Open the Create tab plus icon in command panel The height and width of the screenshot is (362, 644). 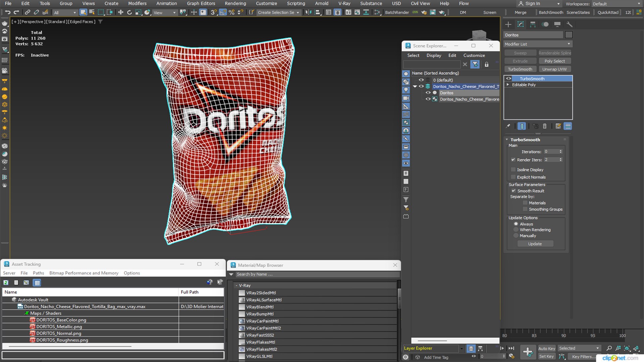pos(508,24)
